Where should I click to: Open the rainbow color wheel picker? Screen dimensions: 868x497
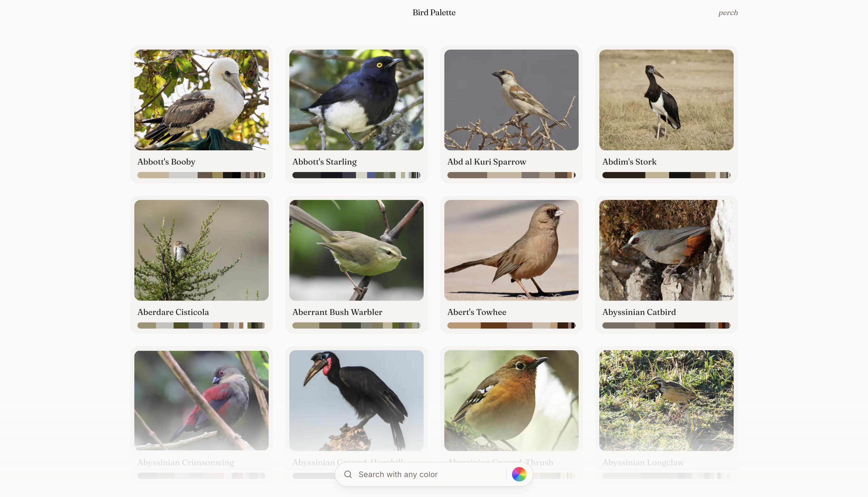519,475
